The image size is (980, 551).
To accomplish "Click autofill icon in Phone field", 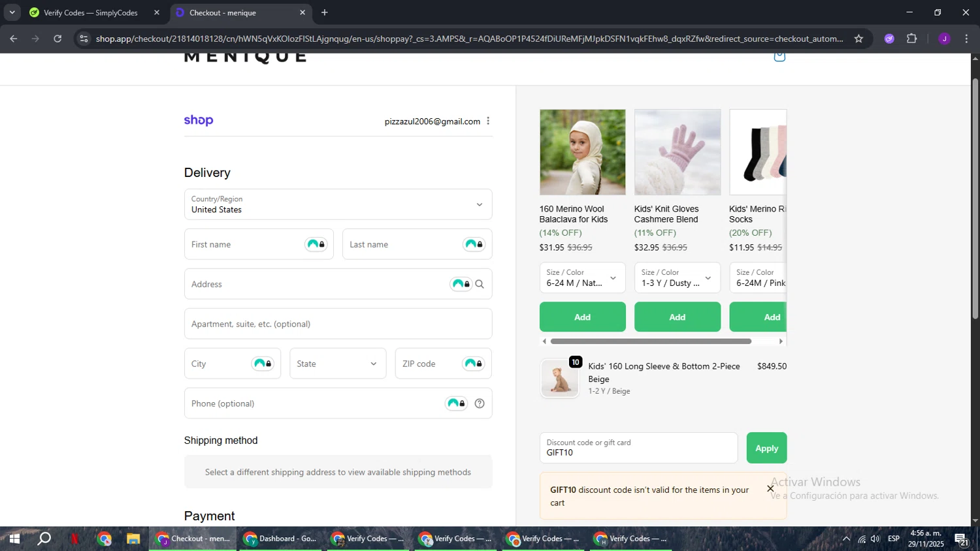I will (457, 403).
